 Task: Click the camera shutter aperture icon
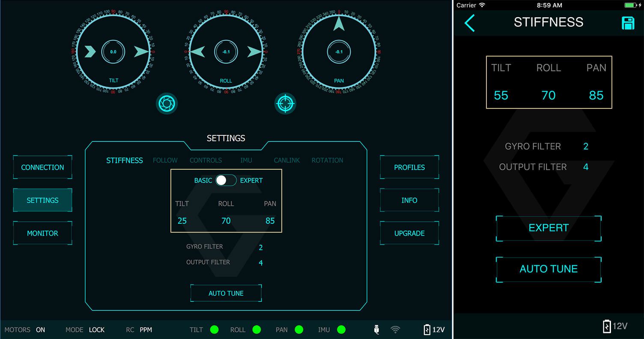167,103
